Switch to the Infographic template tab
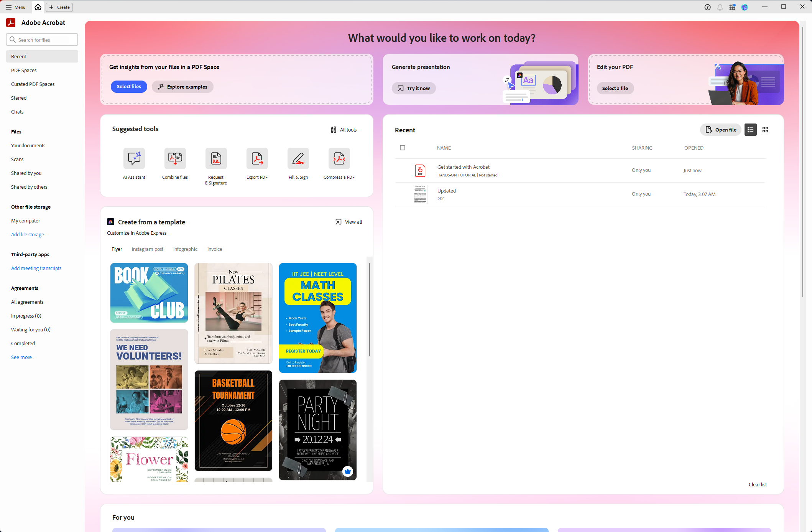 [185, 249]
